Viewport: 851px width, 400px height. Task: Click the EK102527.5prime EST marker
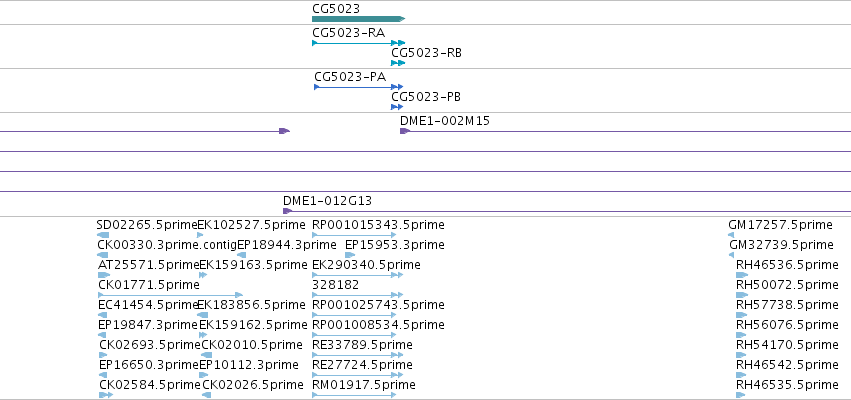[200, 235]
